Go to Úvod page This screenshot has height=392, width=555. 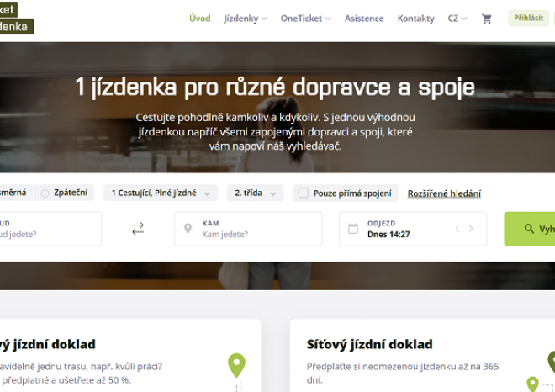click(200, 19)
